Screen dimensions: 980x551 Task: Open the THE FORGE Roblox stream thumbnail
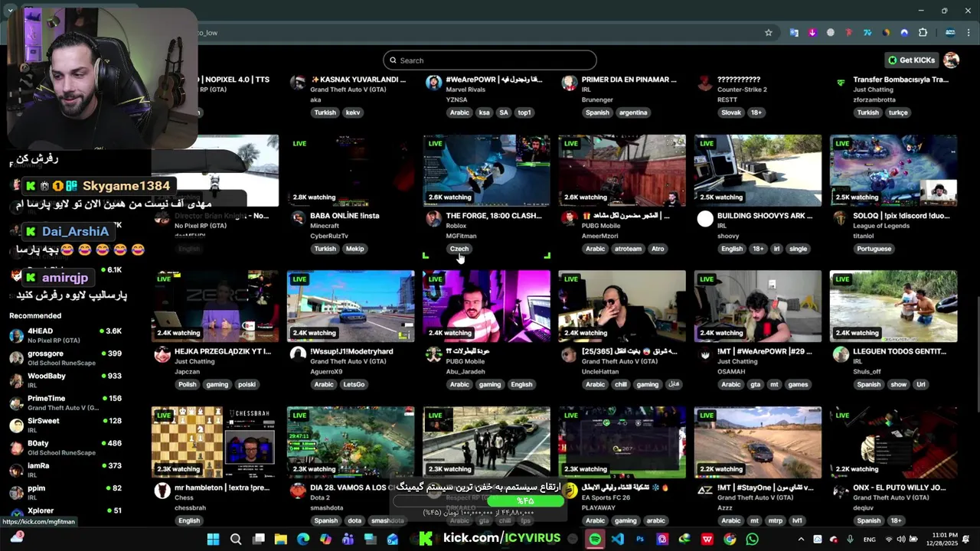486,171
